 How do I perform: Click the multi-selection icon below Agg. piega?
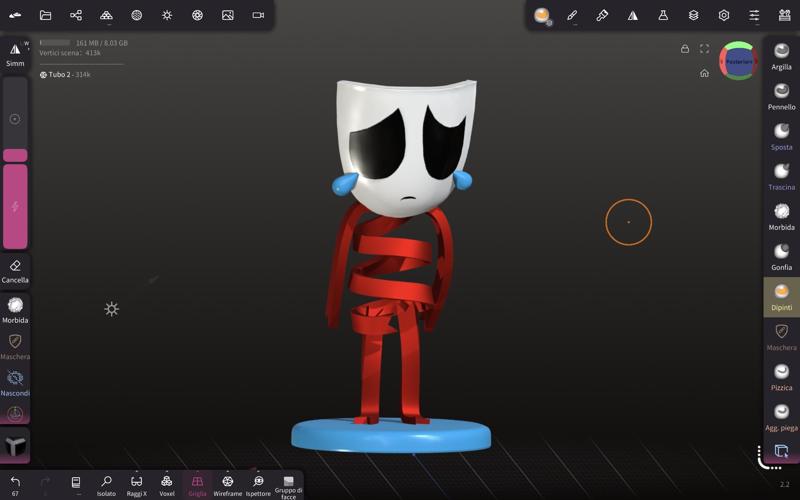[781, 451]
